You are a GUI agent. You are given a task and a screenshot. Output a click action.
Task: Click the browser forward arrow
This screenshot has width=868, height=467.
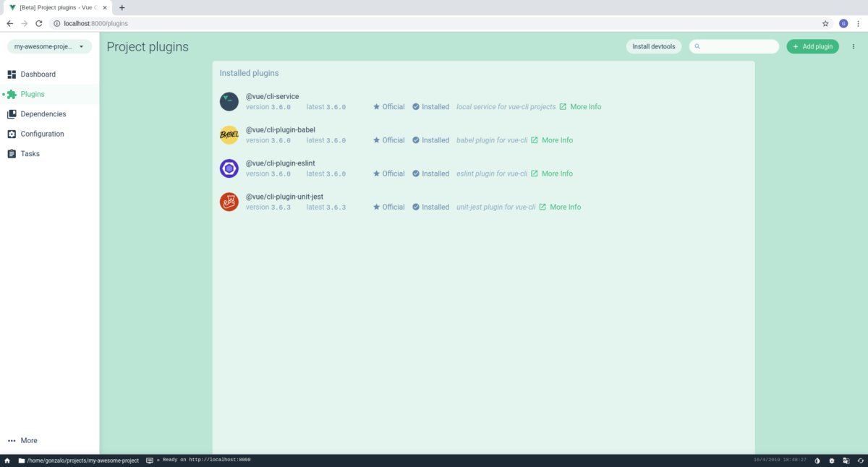[25, 23]
